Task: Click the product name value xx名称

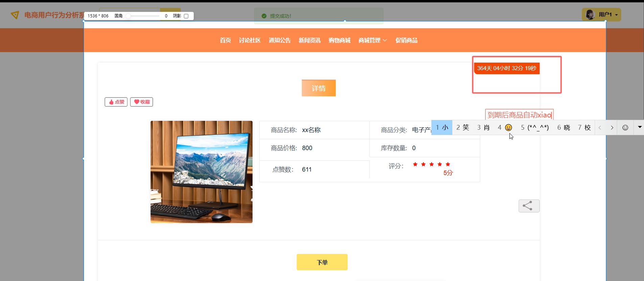Action: click(311, 130)
